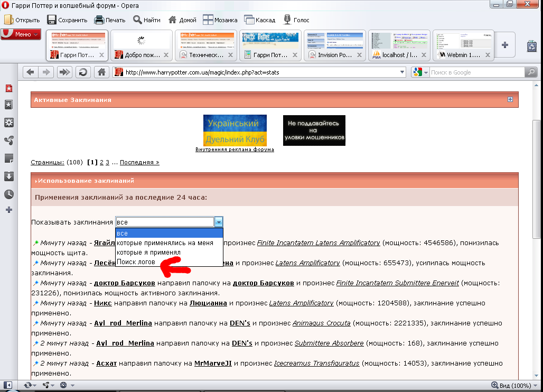
Task: Open the Google search engine dropdown
Action: 421,72
